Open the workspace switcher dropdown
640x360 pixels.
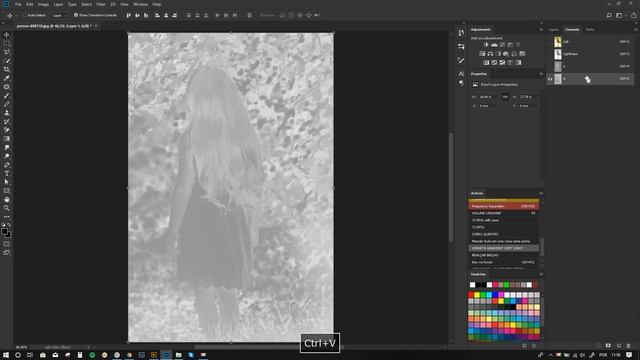pos(620,15)
